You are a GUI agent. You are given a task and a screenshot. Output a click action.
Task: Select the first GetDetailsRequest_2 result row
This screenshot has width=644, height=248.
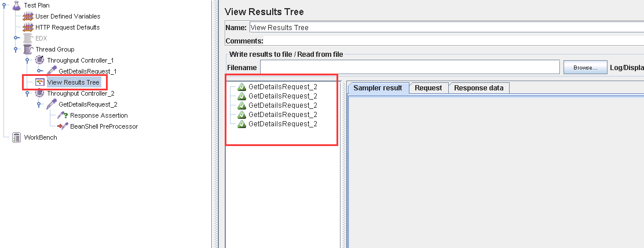[x=283, y=87]
